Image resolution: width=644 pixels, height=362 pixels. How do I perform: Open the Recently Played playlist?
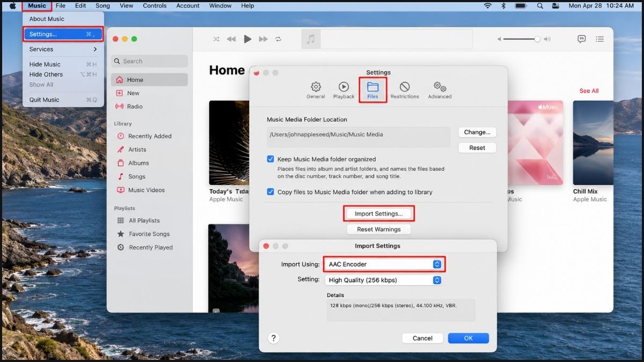pyautogui.click(x=149, y=247)
